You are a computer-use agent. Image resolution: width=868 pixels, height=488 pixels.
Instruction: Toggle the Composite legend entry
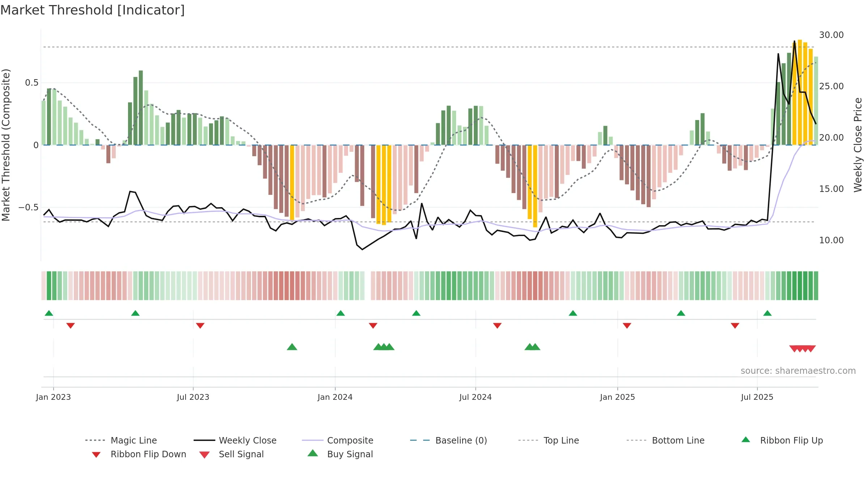pyautogui.click(x=338, y=440)
